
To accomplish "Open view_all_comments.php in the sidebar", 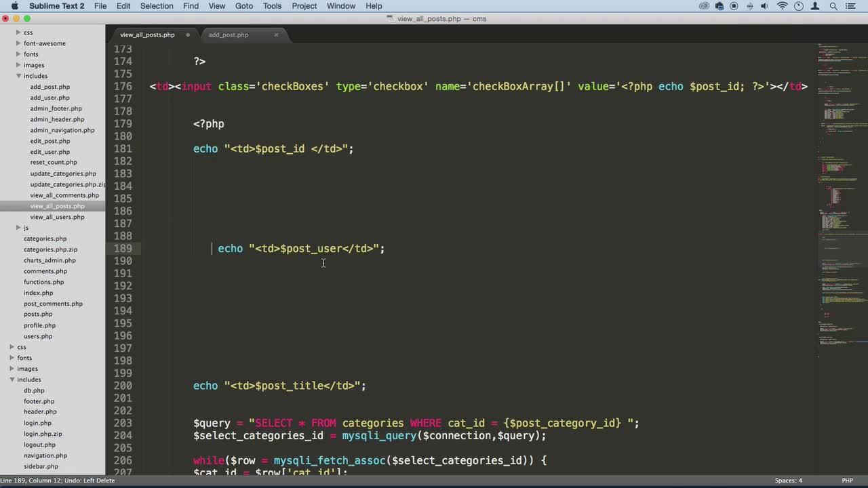I will [64, 195].
